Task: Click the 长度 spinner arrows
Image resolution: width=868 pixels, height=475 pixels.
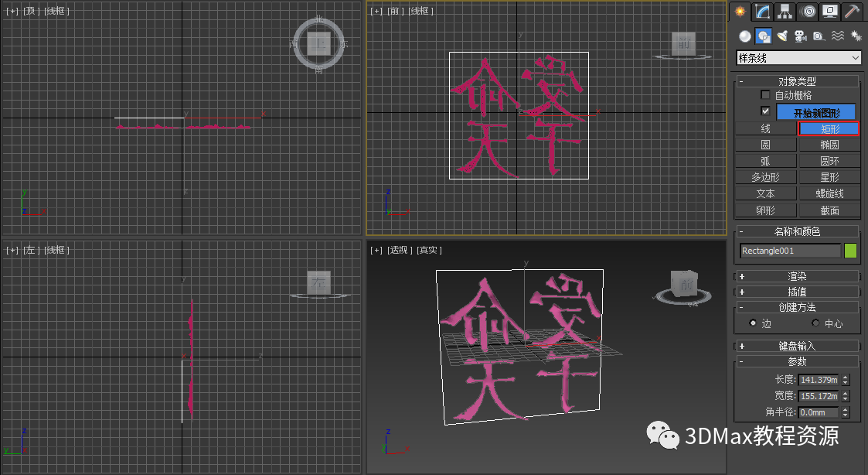Action: [x=846, y=380]
